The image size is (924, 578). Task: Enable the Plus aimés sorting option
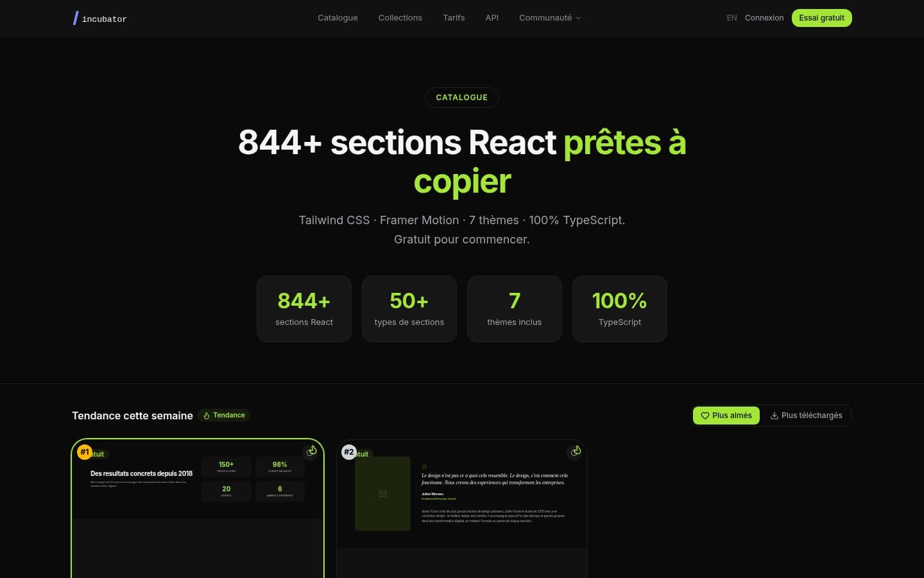(726, 416)
